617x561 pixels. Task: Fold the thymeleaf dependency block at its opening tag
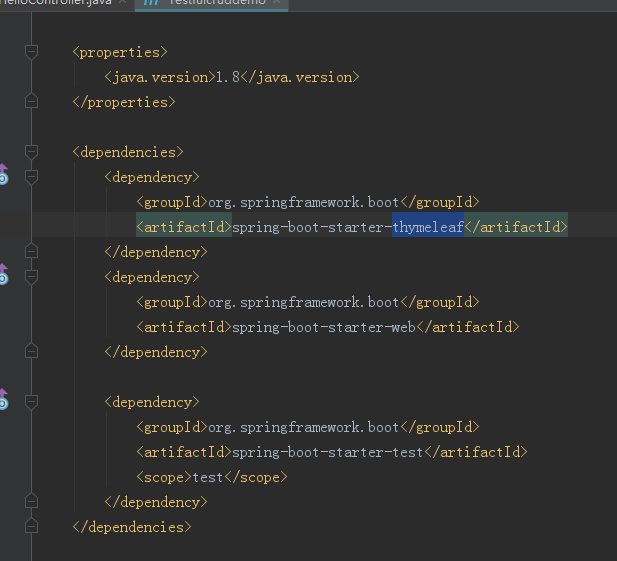coord(31,177)
